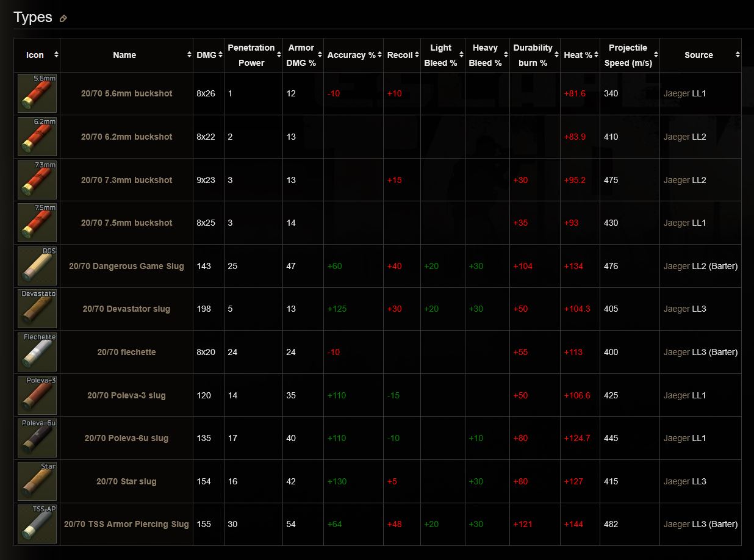The width and height of the screenshot is (754, 560).
Task: Sort by Penetration Power header
Action: (x=253, y=55)
